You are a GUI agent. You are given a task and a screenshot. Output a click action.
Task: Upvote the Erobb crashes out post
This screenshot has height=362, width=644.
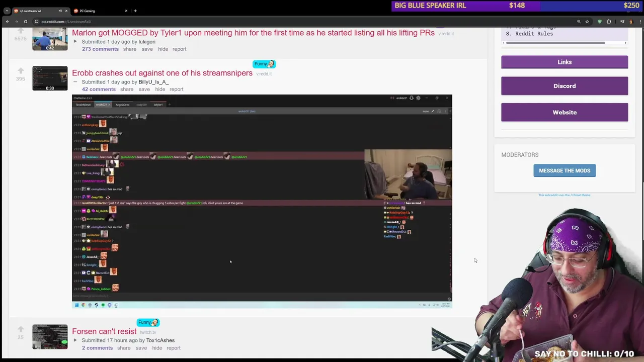pyautogui.click(x=21, y=71)
